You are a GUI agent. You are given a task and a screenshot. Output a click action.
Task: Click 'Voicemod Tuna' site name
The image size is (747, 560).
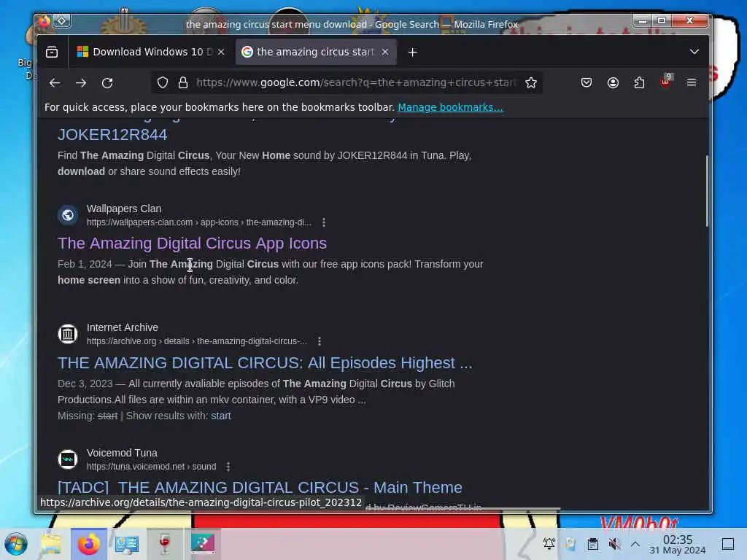point(122,453)
